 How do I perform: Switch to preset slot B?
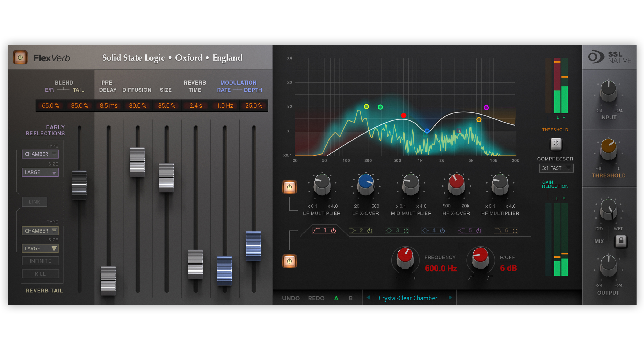350,298
